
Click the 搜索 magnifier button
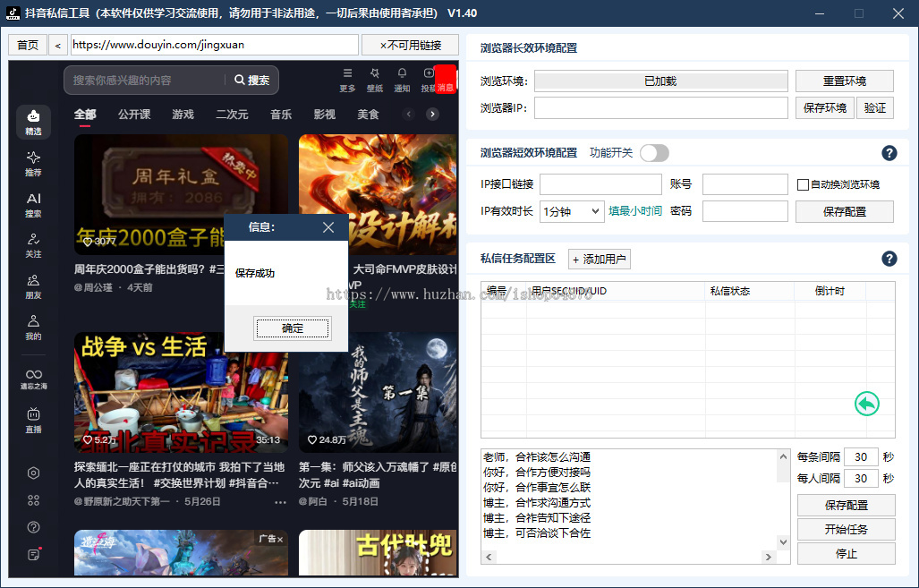(252, 81)
